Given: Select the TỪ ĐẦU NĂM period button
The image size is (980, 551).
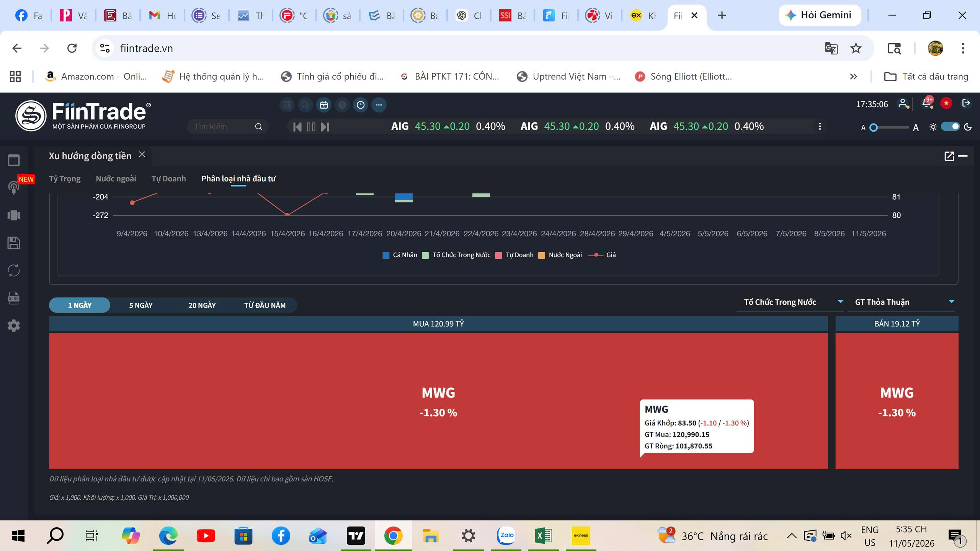Looking at the screenshot, I should pos(265,305).
